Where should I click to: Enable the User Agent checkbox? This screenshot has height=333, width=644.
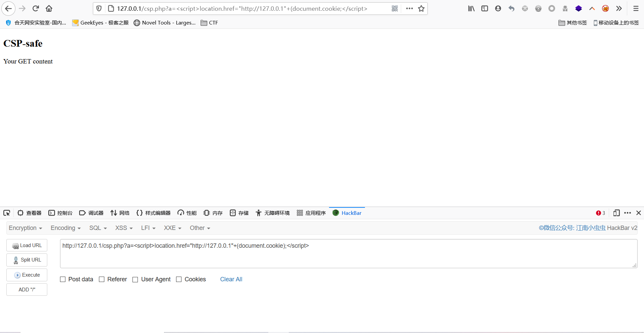point(135,279)
